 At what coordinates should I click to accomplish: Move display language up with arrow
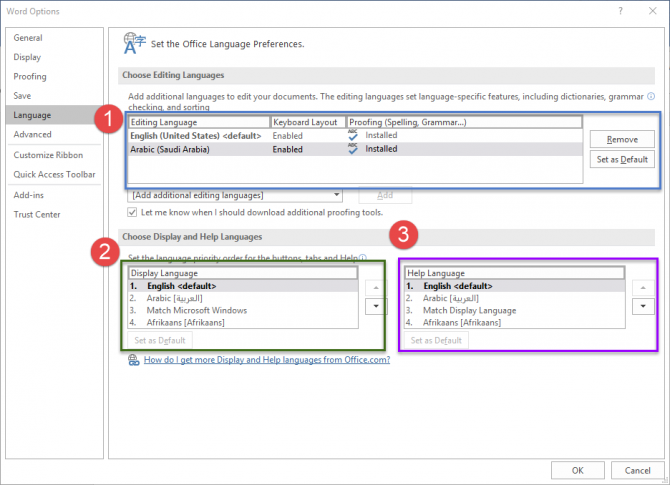click(x=376, y=288)
